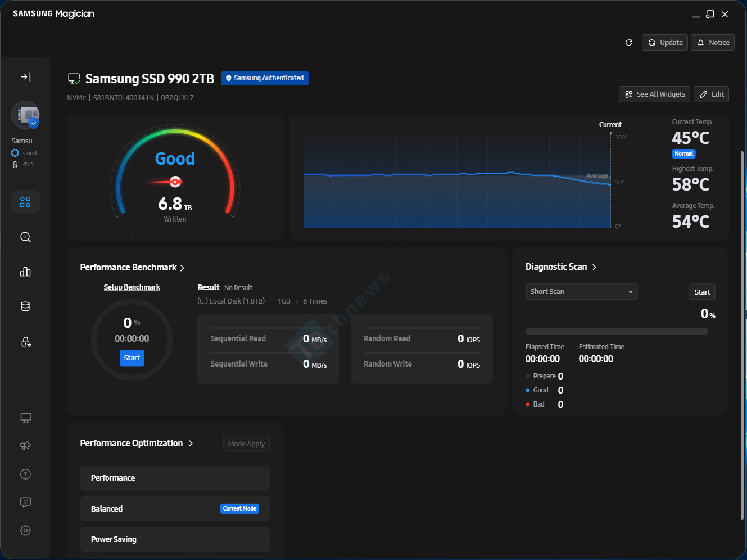The image size is (747, 560).
Task: Open the data management database sidebar icon
Action: click(x=25, y=306)
